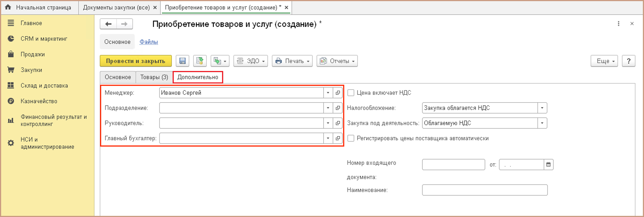The image size is (644, 217).
Task: Select the Дополнительно tab
Action: click(197, 77)
